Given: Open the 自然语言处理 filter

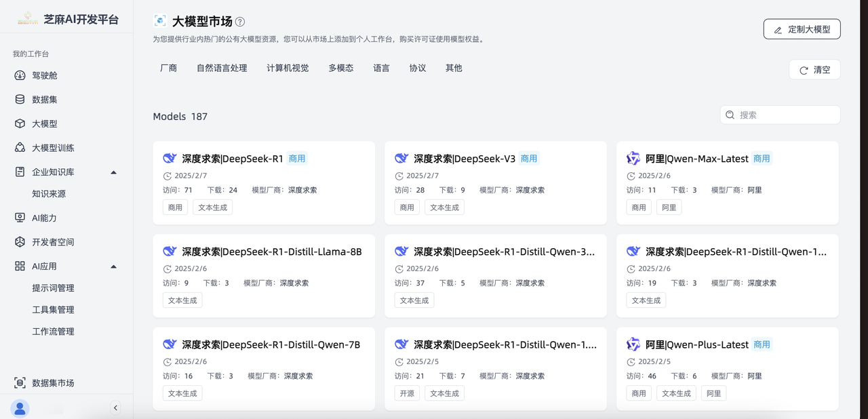Looking at the screenshot, I should point(222,68).
